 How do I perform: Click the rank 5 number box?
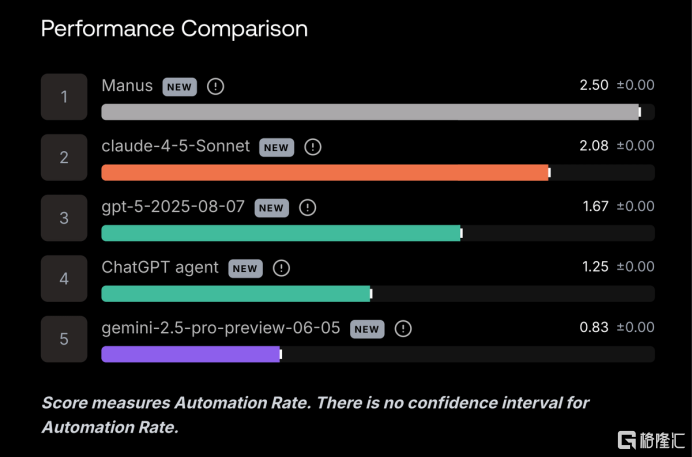pyautogui.click(x=64, y=339)
